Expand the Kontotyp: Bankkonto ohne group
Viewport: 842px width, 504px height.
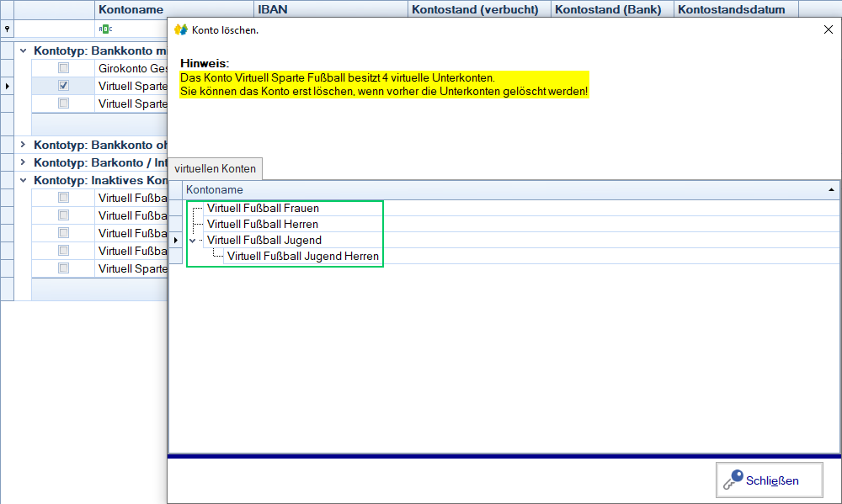tap(23, 145)
